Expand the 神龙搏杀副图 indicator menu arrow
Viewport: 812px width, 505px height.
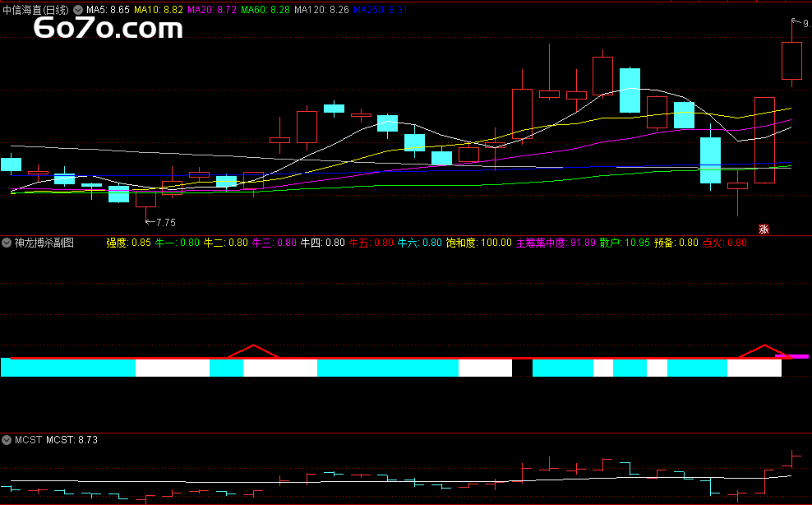(x=7, y=243)
